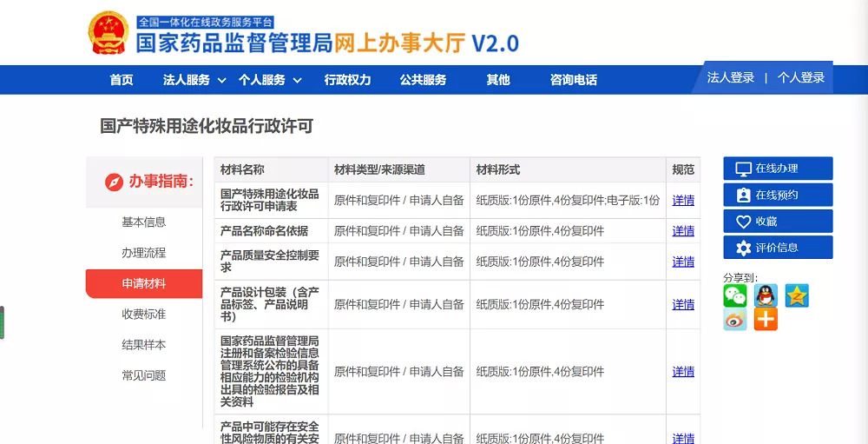Click the 在线预约 button

[778, 195]
